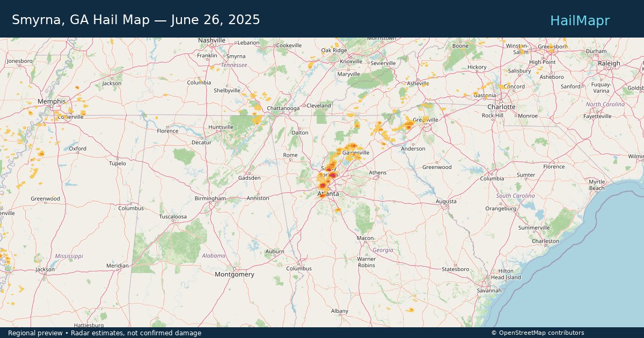This screenshot has height=338, width=644.
Task: Select the Birmingham city label
Action: coord(210,199)
